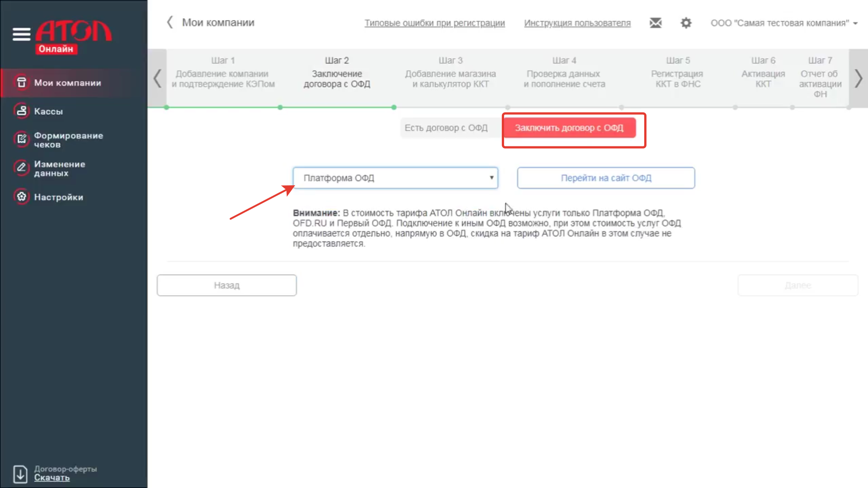Open the Типовые ошибки при регистрации link
Screen dimensions: 868x488
point(434,23)
